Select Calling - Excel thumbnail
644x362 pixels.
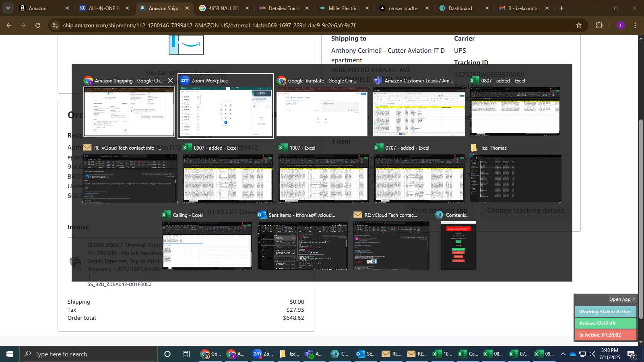pos(207,246)
